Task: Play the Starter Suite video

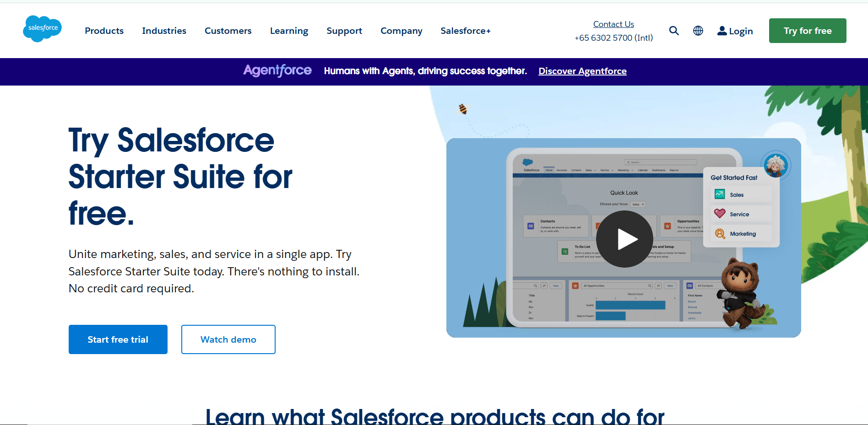Action: tap(624, 239)
